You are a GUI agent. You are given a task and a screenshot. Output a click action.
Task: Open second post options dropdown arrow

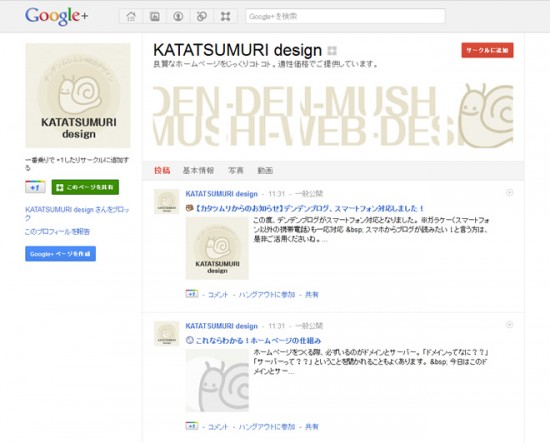[x=509, y=324]
